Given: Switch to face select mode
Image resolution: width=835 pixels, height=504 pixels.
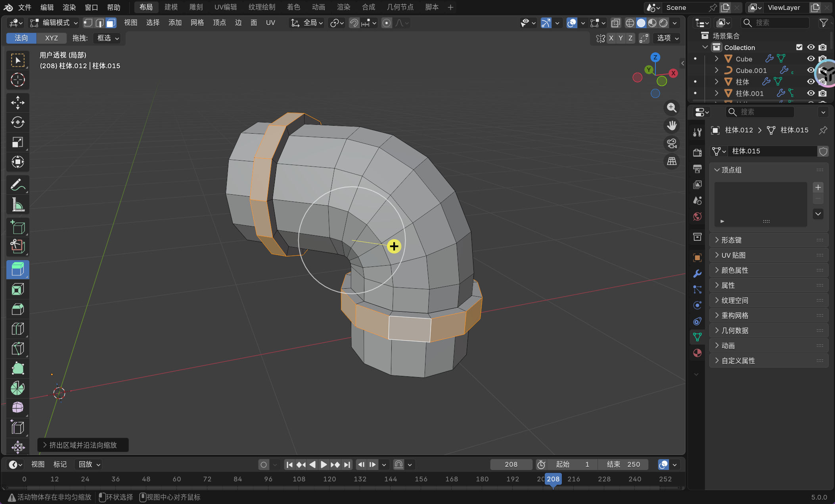Looking at the screenshot, I should (x=111, y=23).
